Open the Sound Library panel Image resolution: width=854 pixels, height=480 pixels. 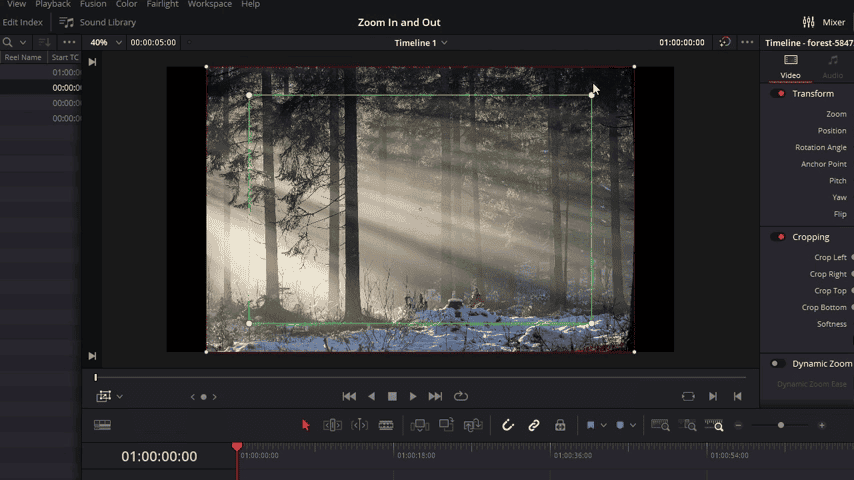[97, 22]
